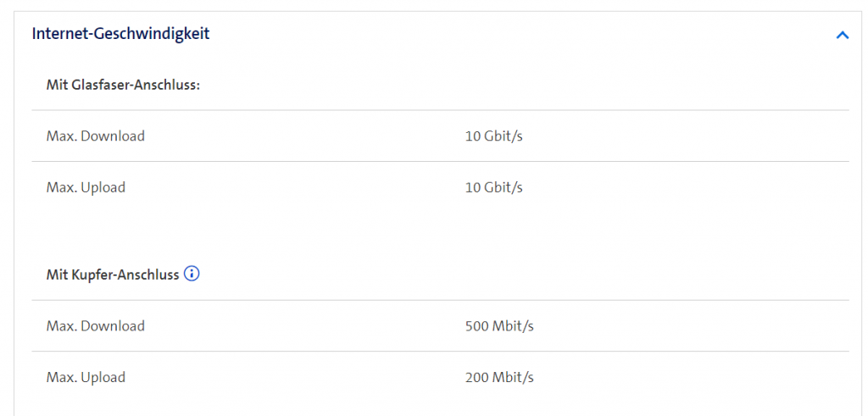
Task: Collapse the Internet-Geschwindigkeit section via chevron
Action: coord(842,35)
